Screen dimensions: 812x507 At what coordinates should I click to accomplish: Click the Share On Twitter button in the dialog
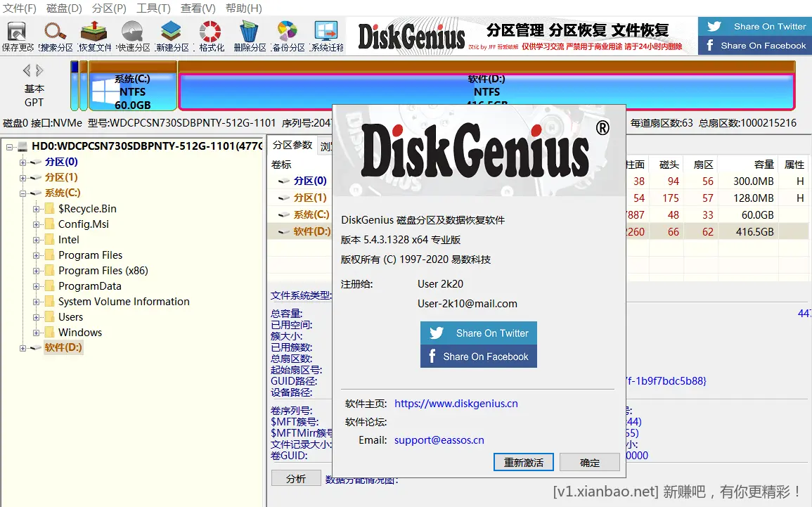pos(479,333)
